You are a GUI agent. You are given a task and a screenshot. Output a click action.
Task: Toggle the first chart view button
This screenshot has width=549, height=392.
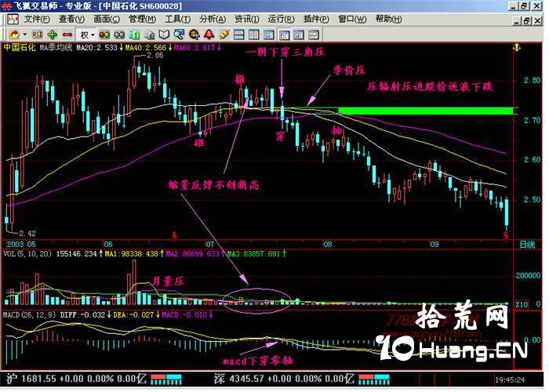pyautogui.click(x=269, y=34)
